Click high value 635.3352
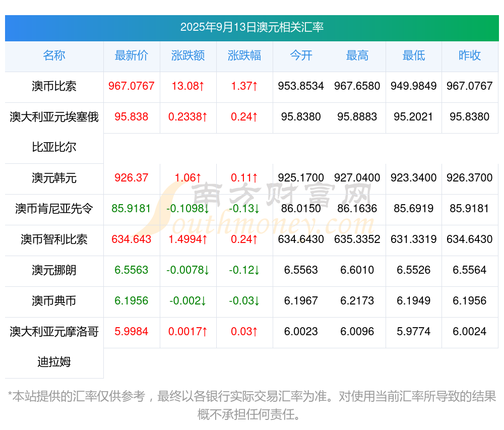Screen dimensions: 504x430 coord(357,239)
